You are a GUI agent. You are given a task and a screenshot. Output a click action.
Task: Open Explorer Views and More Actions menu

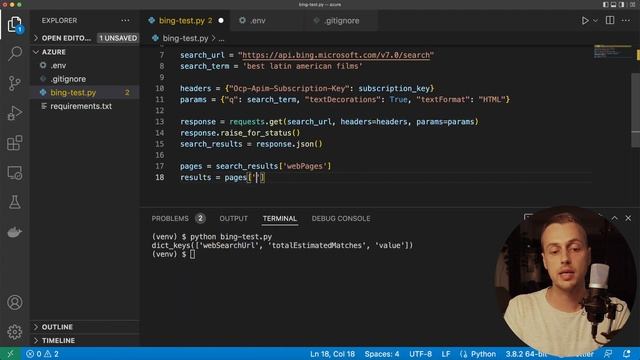125,20
